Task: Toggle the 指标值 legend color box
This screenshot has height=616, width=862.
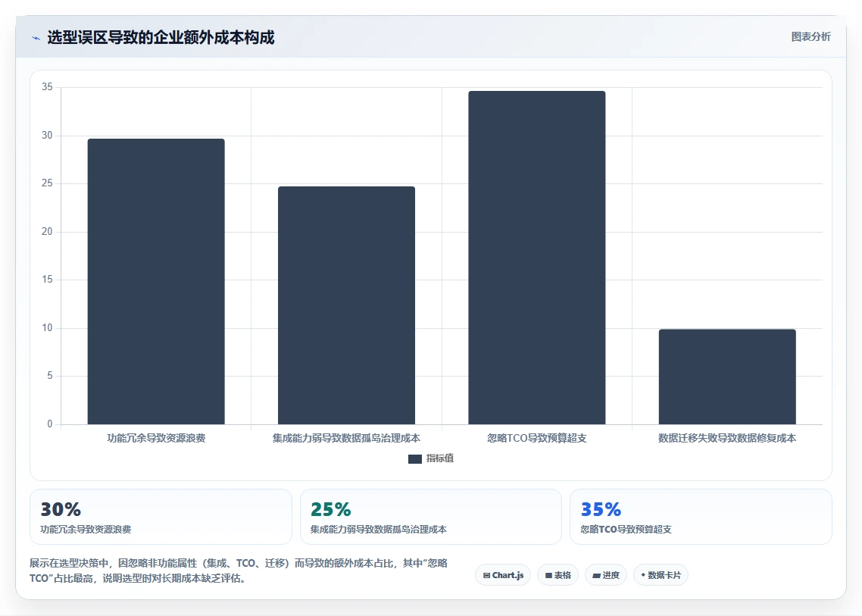Action: point(415,458)
